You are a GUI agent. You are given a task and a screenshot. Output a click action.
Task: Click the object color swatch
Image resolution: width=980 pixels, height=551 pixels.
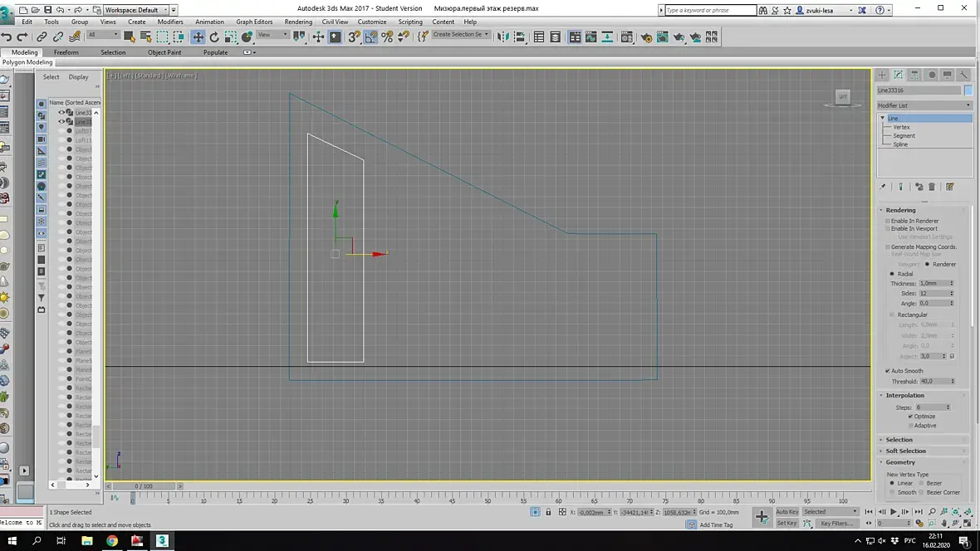tap(968, 90)
